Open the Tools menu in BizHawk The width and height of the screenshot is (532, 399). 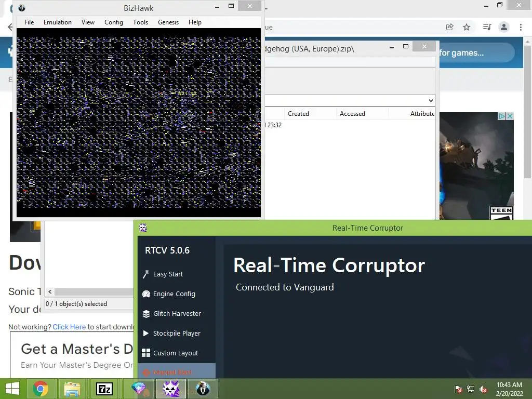tap(140, 22)
